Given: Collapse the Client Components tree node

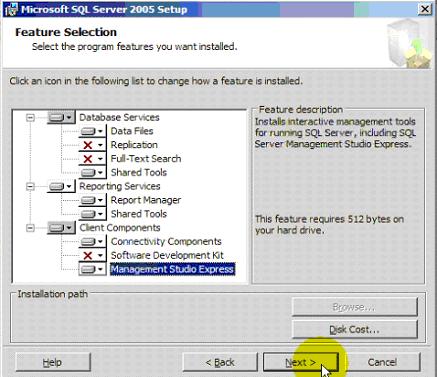Looking at the screenshot, I should (30, 228).
